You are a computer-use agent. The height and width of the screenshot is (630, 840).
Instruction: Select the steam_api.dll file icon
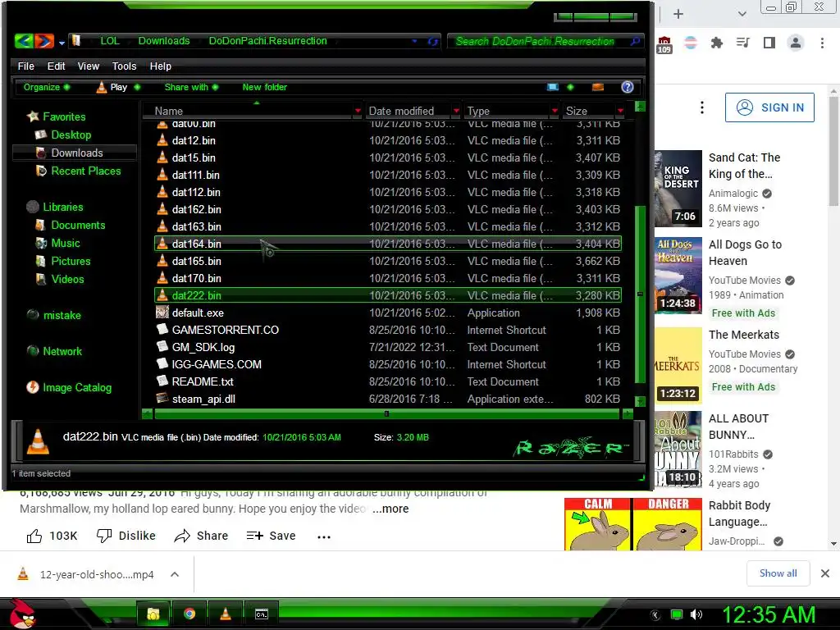(162, 399)
